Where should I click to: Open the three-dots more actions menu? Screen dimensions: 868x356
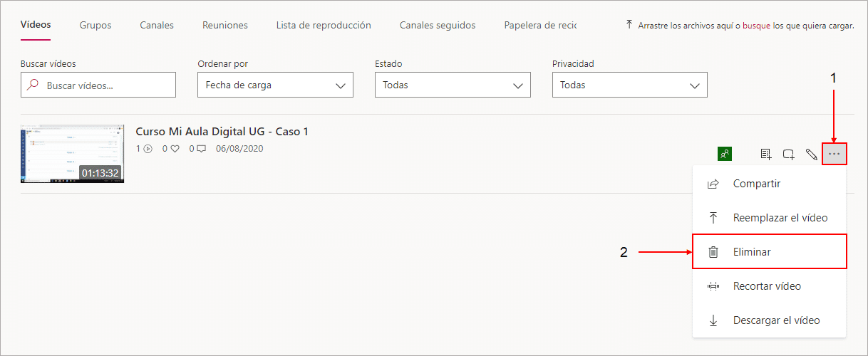pyautogui.click(x=835, y=154)
